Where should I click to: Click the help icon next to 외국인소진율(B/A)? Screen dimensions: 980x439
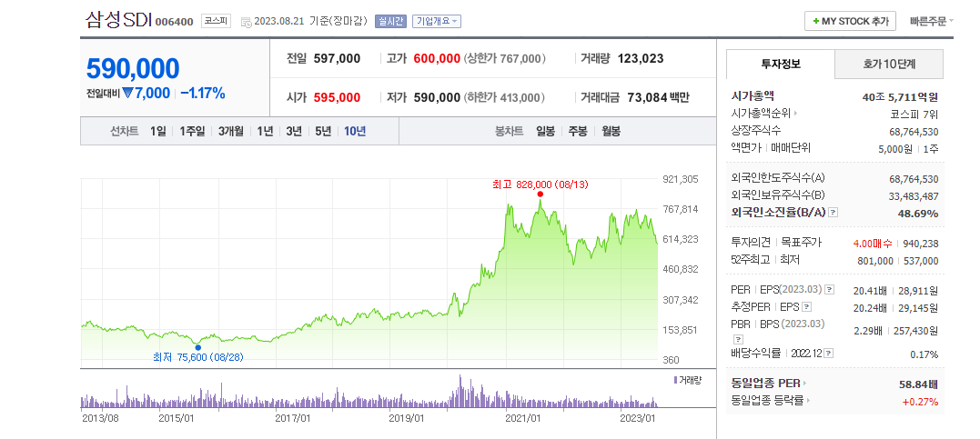coord(833,213)
